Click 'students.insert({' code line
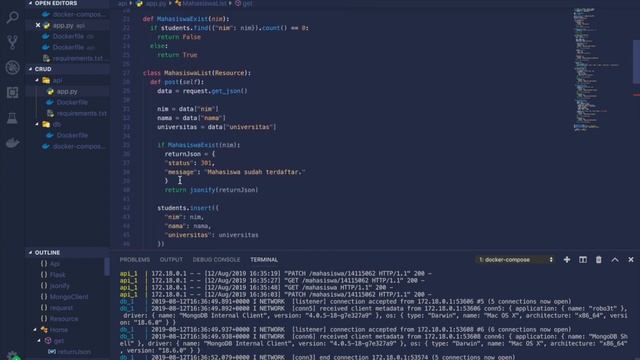This screenshot has height=360, width=640. click(x=188, y=208)
